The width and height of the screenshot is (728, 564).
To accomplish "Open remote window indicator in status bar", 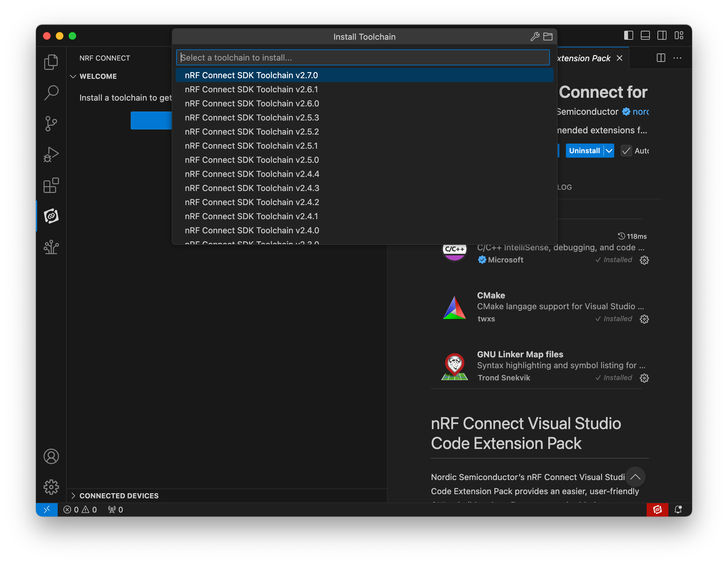I will pyautogui.click(x=47, y=509).
